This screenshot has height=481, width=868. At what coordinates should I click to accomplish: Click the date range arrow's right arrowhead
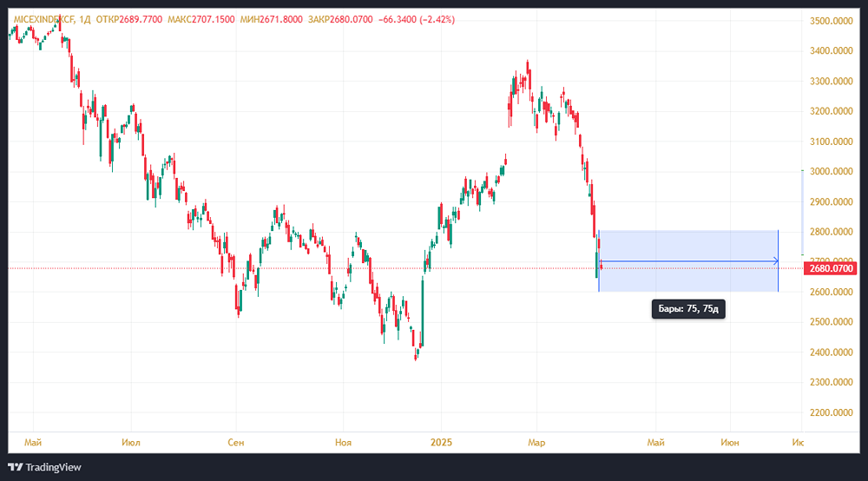click(775, 261)
